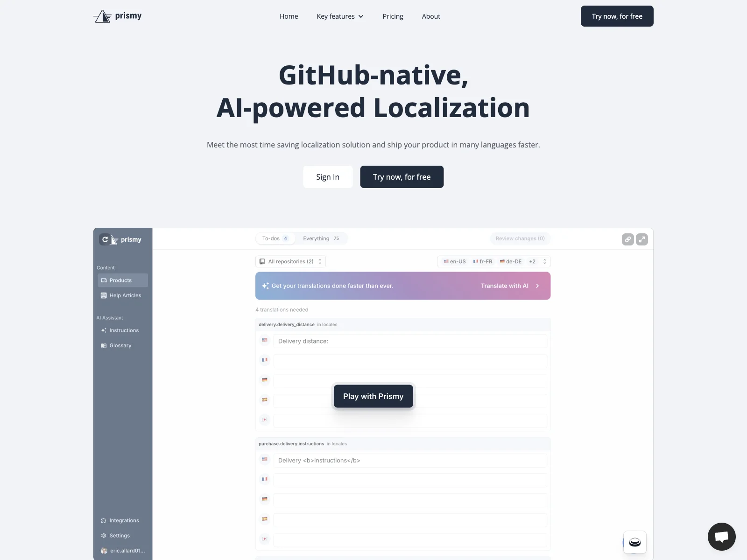Click the hero Try now, for free button
Viewport: 747px width, 560px height.
click(402, 177)
